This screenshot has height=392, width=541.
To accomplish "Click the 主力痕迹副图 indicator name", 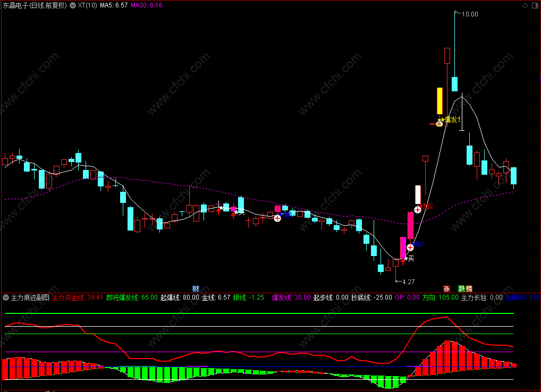I will pos(30,297).
